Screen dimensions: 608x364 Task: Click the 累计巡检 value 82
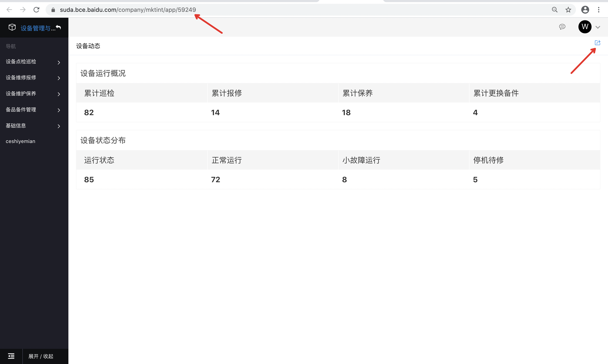click(89, 112)
